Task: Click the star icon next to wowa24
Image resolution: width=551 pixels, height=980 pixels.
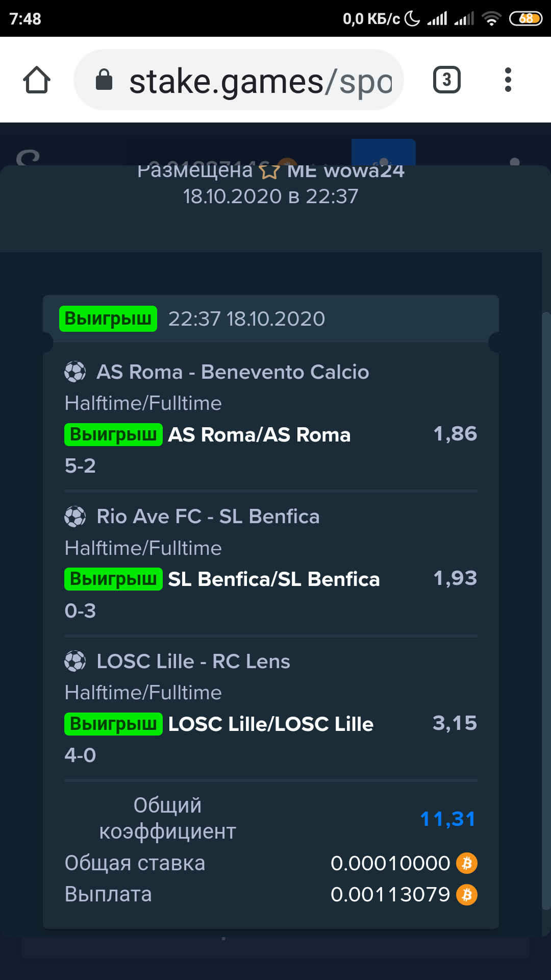Action: (x=269, y=171)
